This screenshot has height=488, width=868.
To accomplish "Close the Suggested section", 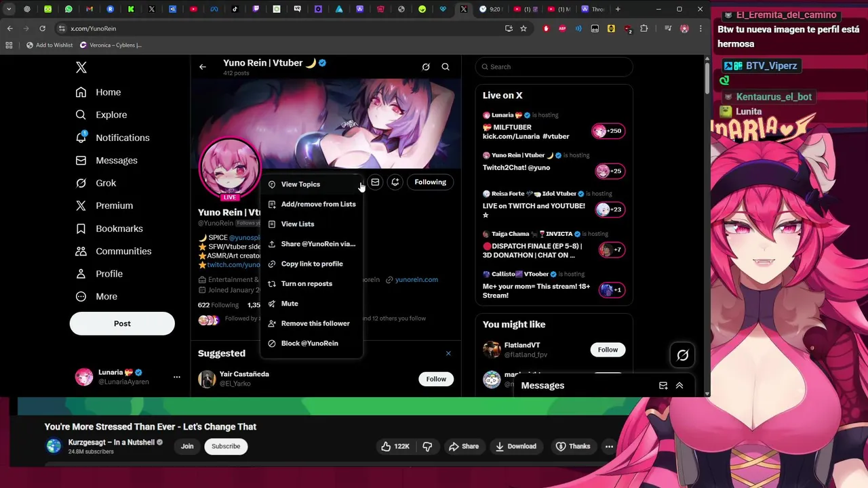I will coord(448,353).
